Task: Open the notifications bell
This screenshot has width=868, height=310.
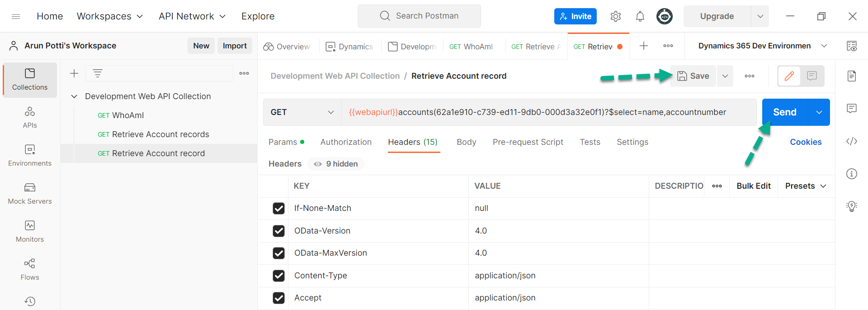Action: coord(640,16)
